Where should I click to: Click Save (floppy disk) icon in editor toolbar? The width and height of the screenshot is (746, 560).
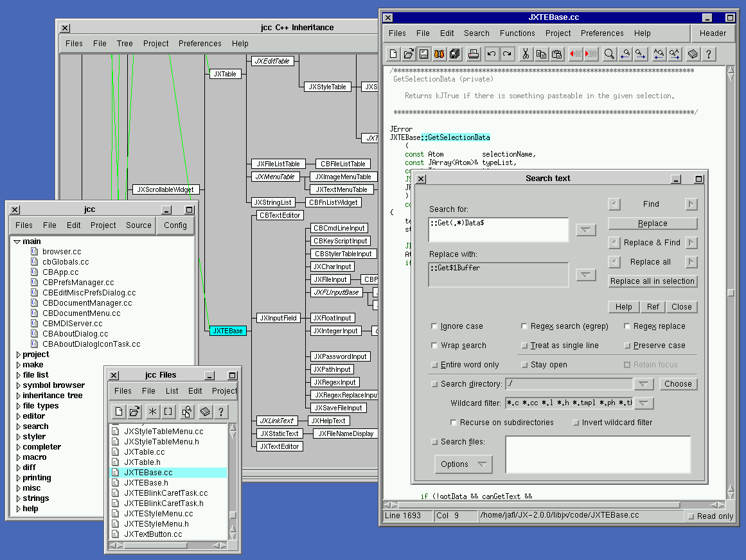424,54
